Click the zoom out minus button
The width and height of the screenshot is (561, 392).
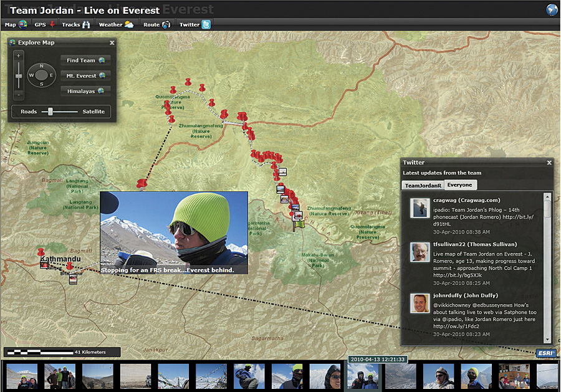(19, 95)
